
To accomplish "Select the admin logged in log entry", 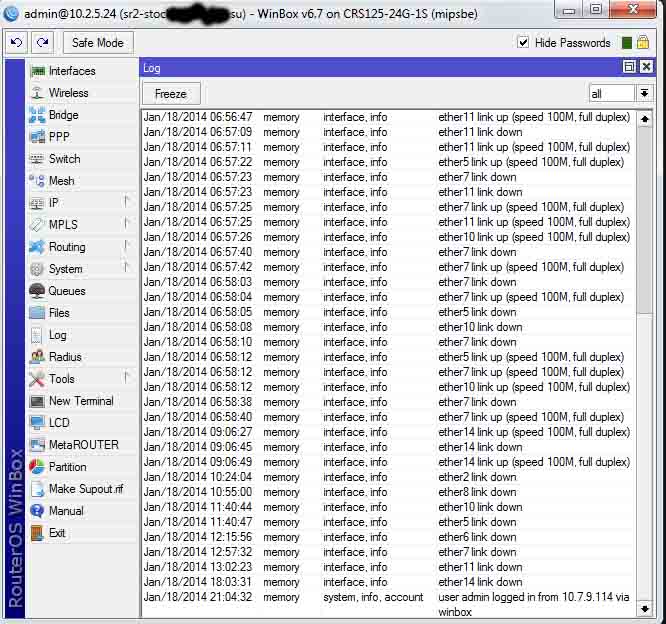I will coord(387,604).
